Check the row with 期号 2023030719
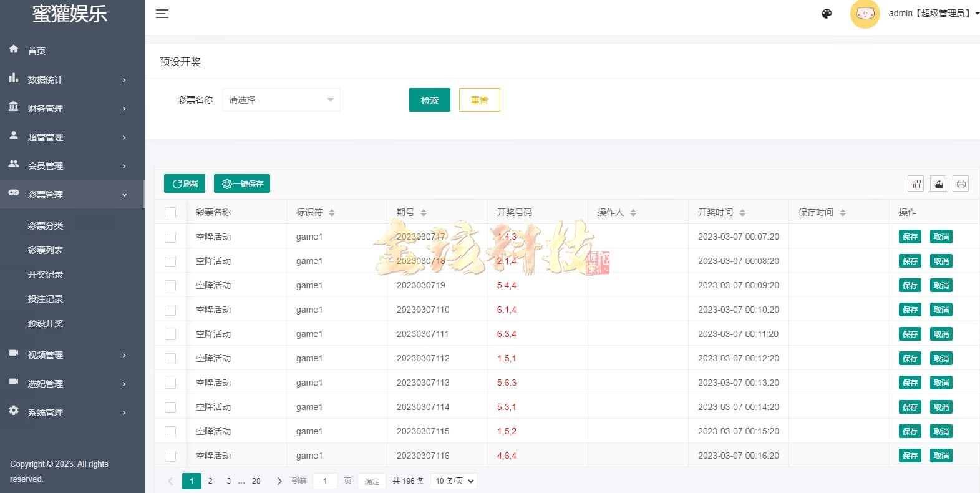 pyautogui.click(x=170, y=286)
